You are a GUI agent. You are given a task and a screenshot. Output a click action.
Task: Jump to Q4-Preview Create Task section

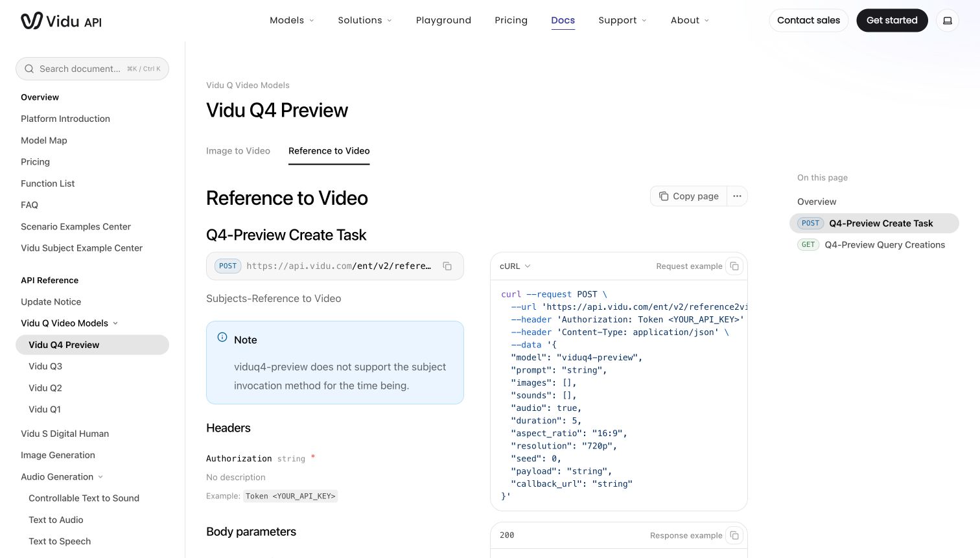click(874, 223)
